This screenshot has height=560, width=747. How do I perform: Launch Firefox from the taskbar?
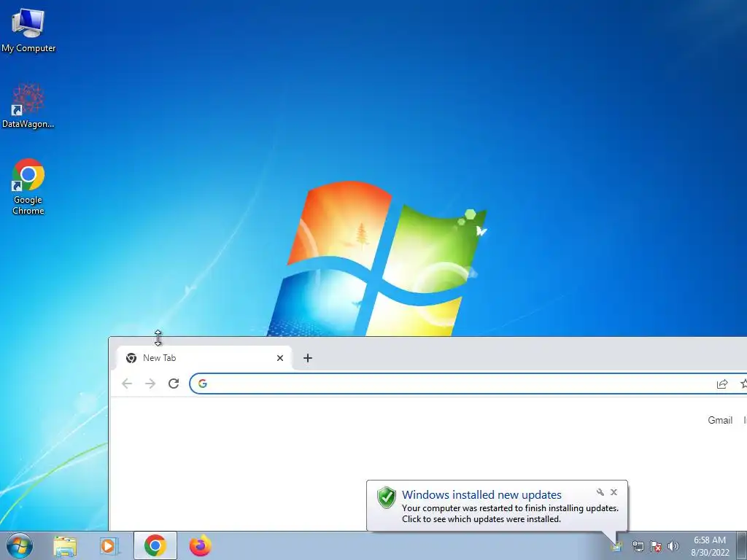coord(200,545)
